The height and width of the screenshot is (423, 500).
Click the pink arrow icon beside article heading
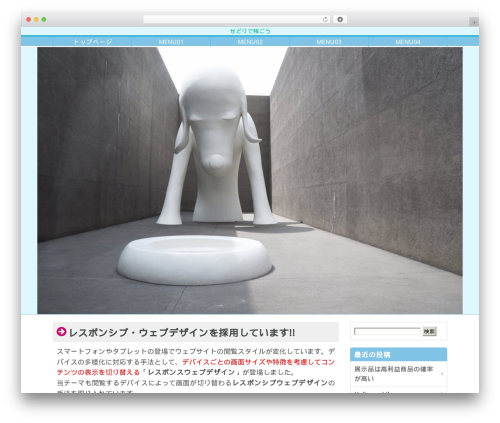pyautogui.click(x=61, y=332)
